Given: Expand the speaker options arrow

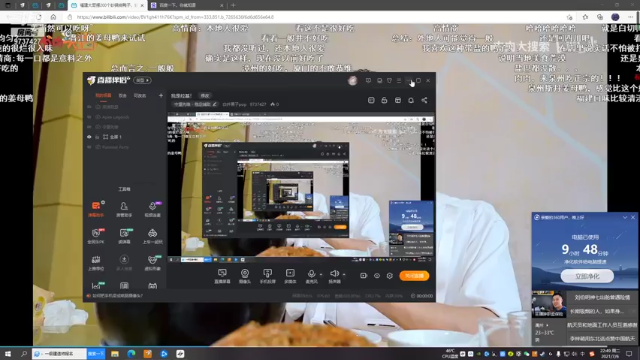Looking at the screenshot, I should tap(344, 274).
